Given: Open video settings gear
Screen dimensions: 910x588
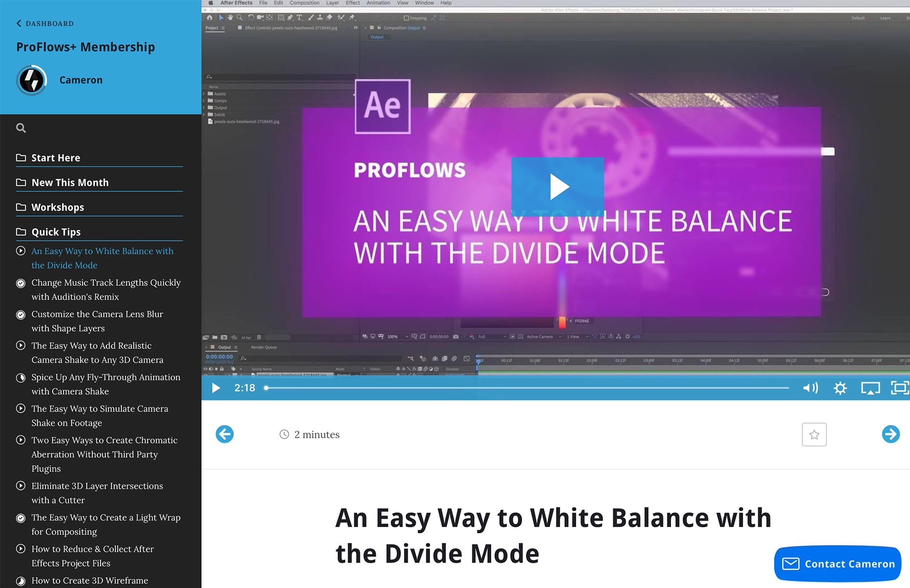Looking at the screenshot, I should [840, 388].
